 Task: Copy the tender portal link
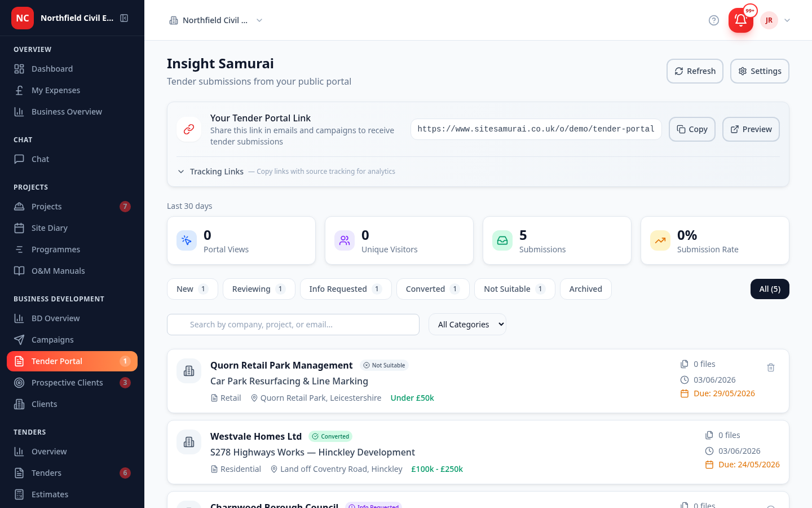click(692, 129)
